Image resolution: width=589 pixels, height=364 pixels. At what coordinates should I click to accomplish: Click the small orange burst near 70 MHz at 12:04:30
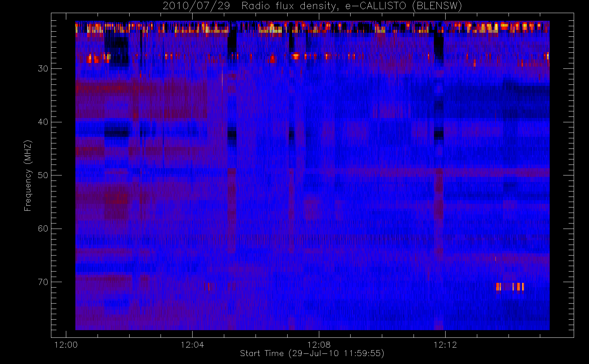pos(207,287)
